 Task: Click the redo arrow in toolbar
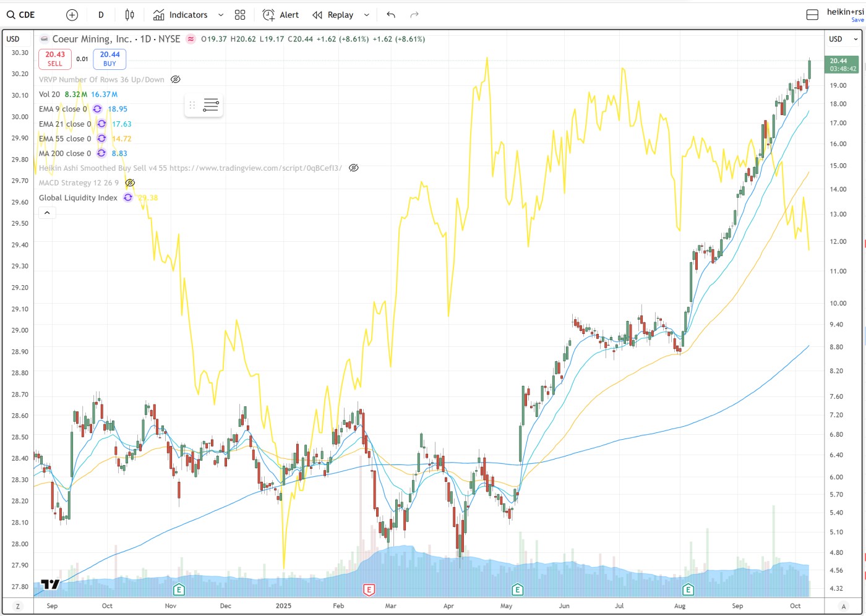point(414,15)
